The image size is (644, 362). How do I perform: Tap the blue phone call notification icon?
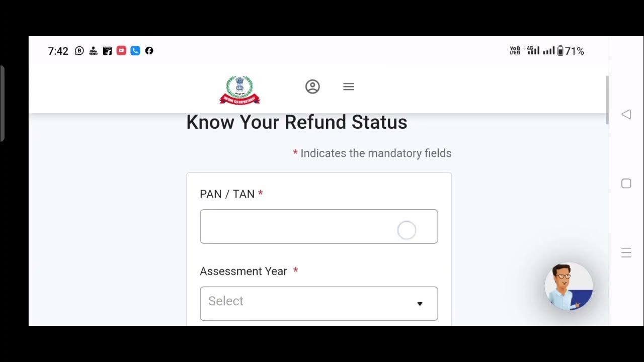[x=135, y=51]
